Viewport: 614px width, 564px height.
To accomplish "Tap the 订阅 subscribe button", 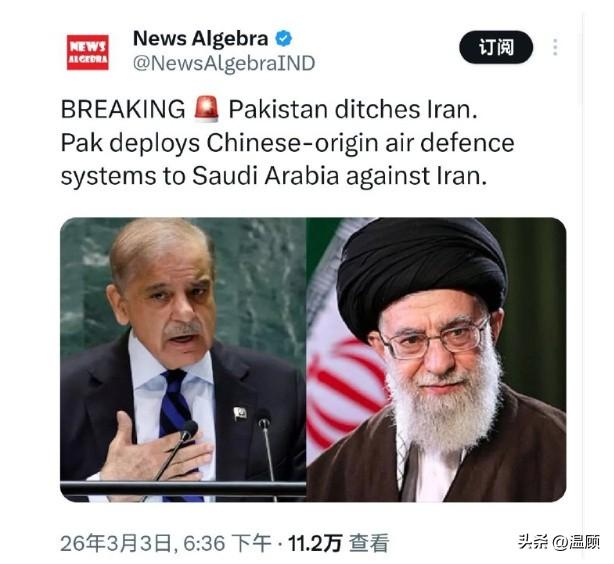I will pyautogui.click(x=496, y=47).
